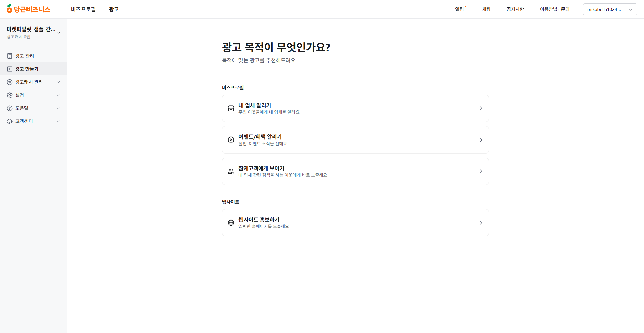Go to 광고 관리 in sidebar

pyautogui.click(x=34, y=56)
